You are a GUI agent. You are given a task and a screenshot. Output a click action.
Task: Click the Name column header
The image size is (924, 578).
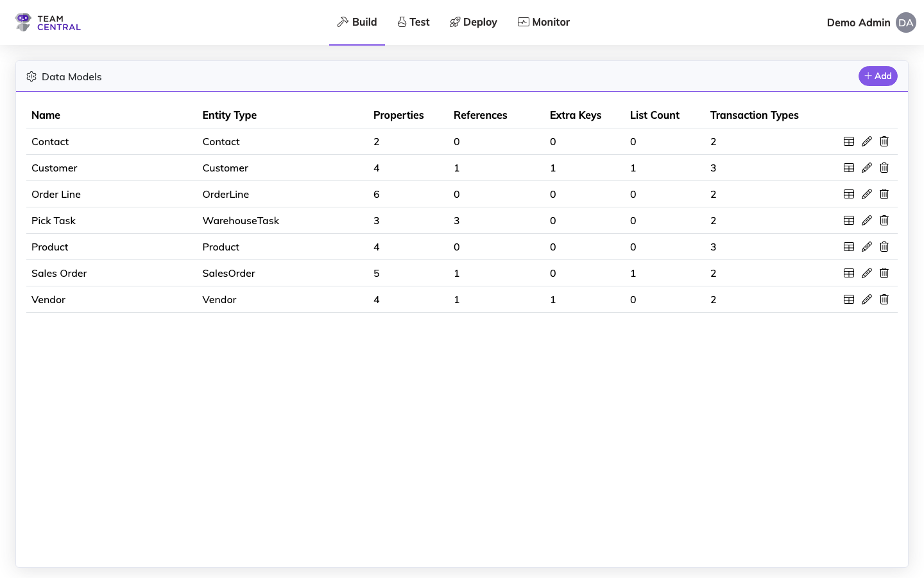point(46,115)
